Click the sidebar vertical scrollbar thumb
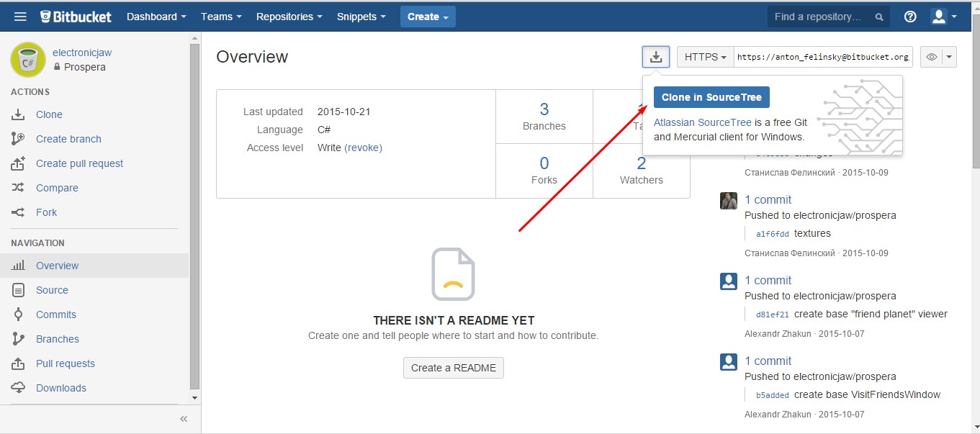Image resolution: width=980 pixels, height=434 pixels. pyautogui.click(x=194, y=216)
